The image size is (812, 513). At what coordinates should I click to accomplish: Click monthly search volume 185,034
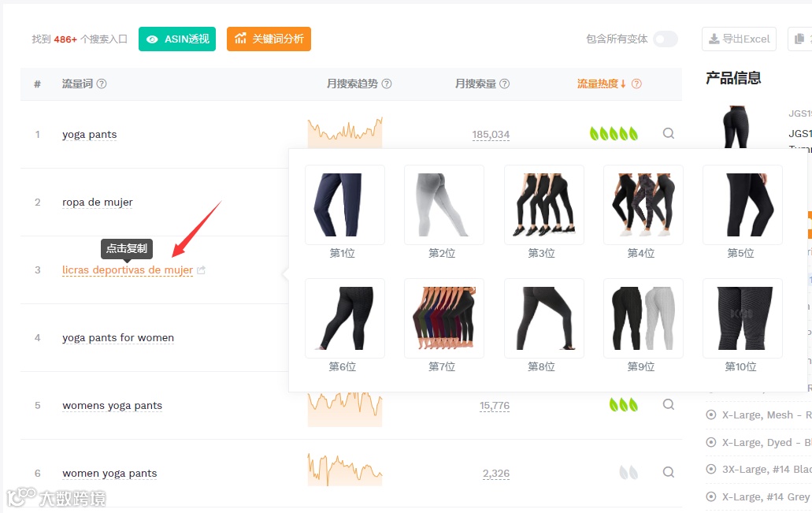point(491,135)
